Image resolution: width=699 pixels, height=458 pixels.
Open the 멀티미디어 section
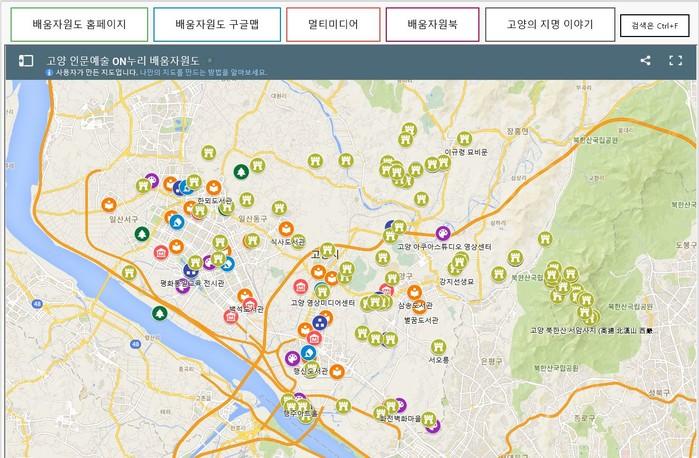[332, 23]
